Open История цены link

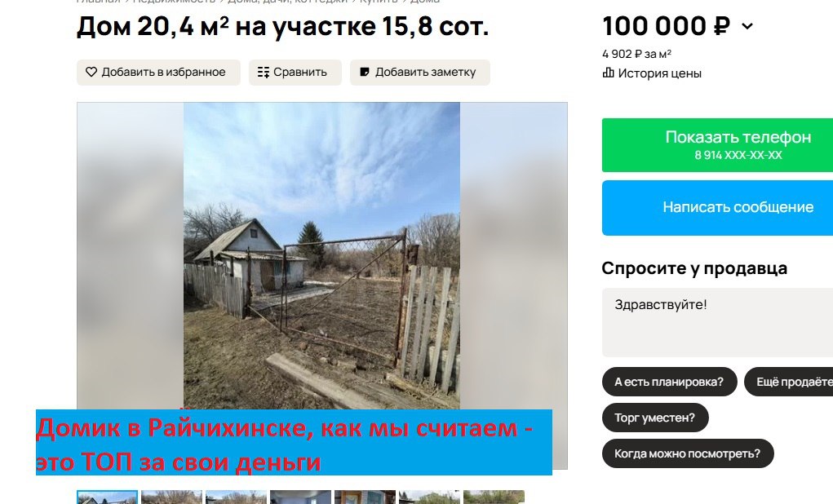click(659, 73)
